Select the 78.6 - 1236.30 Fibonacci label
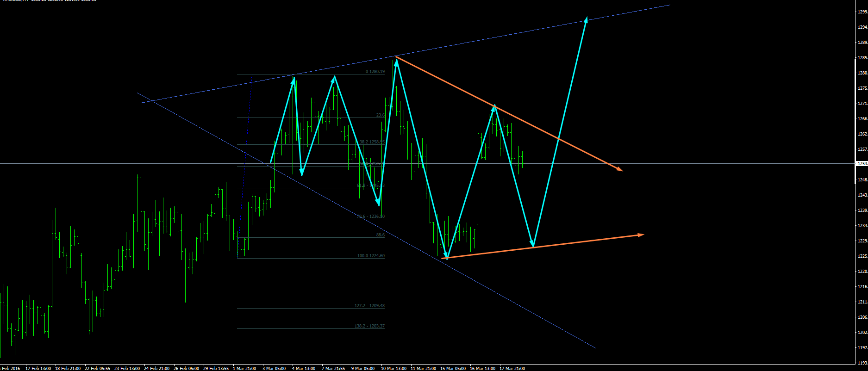 point(371,216)
